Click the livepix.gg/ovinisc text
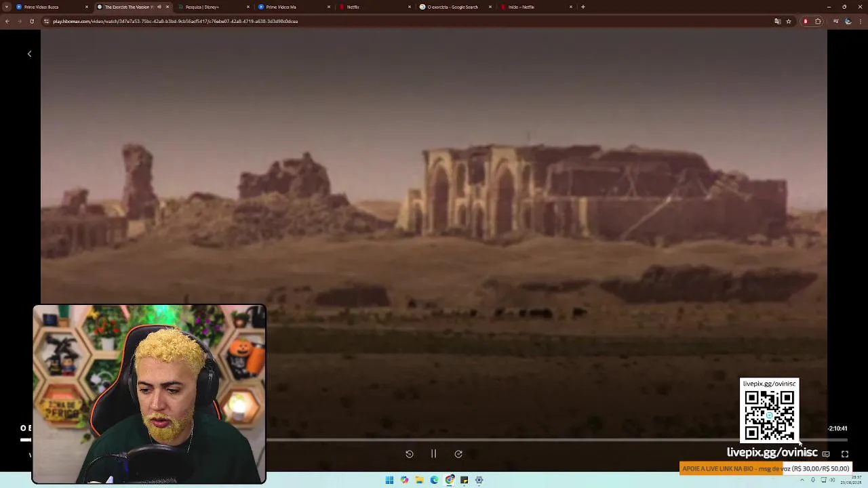Screen dimensions: 868x488 point(772,453)
